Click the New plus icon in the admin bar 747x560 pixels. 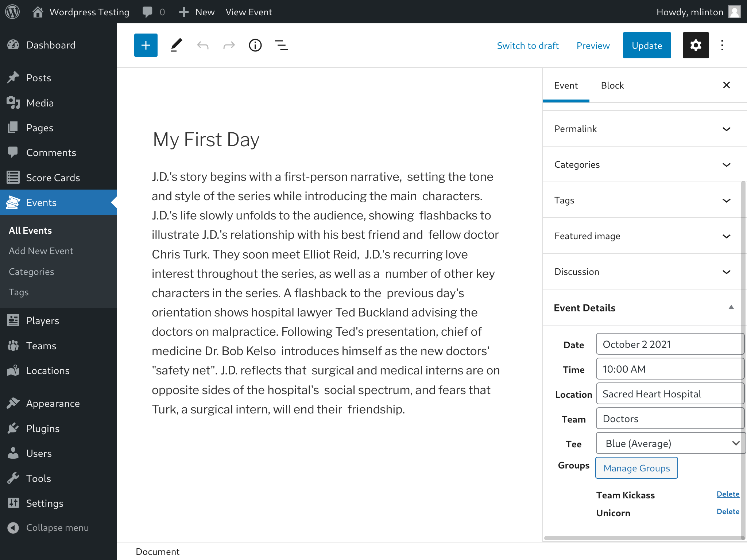pyautogui.click(x=184, y=12)
